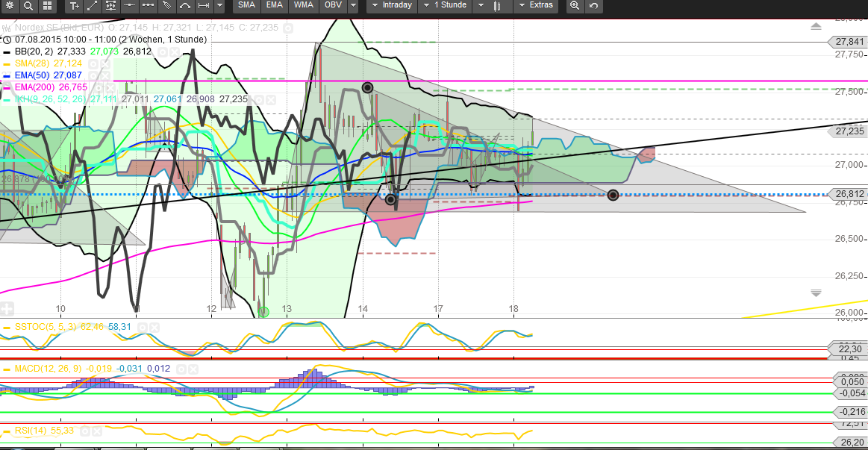The image size is (868, 450).
Task: Open MACD(12, 26, 9) indicator settings
Action: (181, 369)
